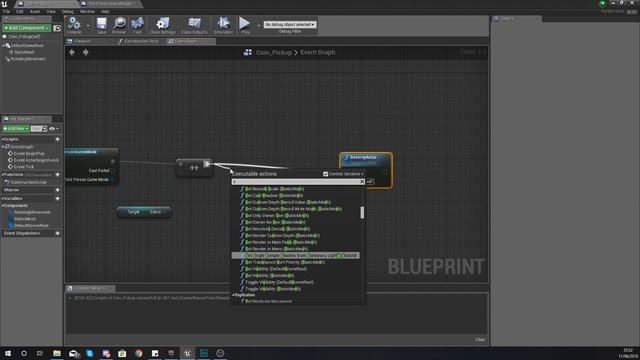Viewport: 640px width, 360px height.
Task: Navigate back with left arrow icon
Action: (x=72, y=52)
